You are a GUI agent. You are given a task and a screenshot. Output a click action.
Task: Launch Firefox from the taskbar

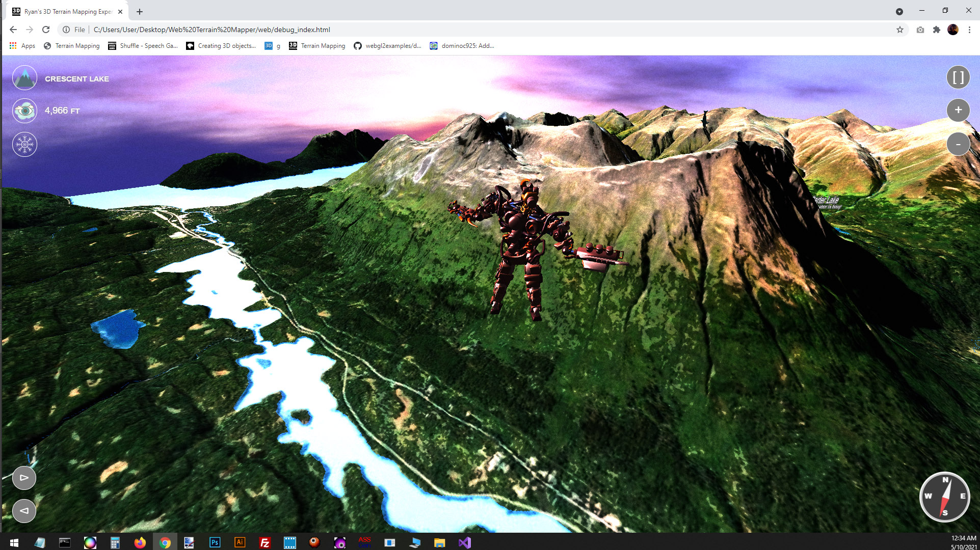pyautogui.click(x=140, y=543)
